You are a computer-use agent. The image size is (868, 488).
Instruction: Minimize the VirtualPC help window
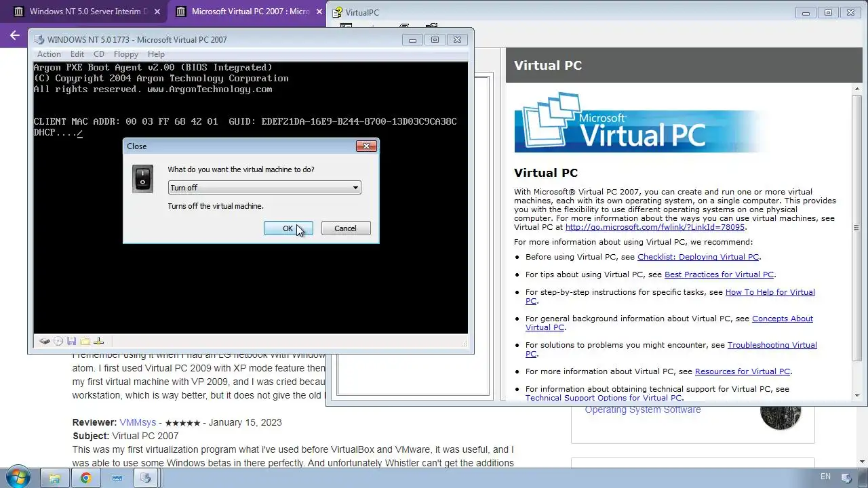pos(806,12)
